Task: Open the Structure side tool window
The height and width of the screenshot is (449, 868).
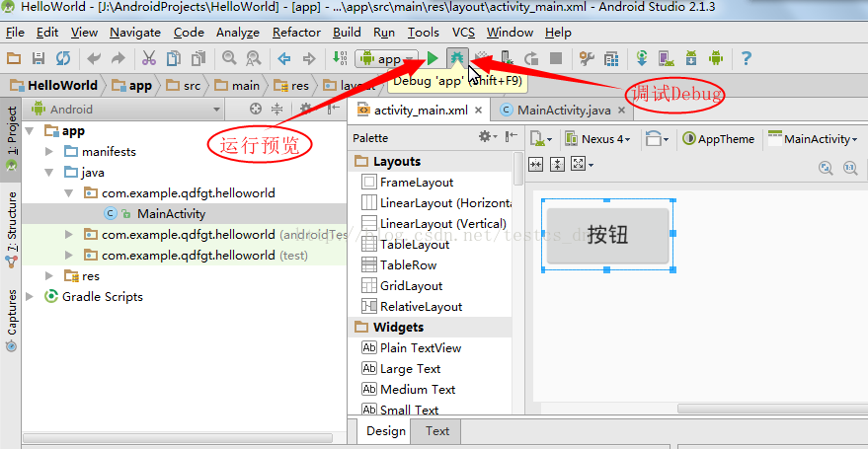Action: click(x=11, y=229)
